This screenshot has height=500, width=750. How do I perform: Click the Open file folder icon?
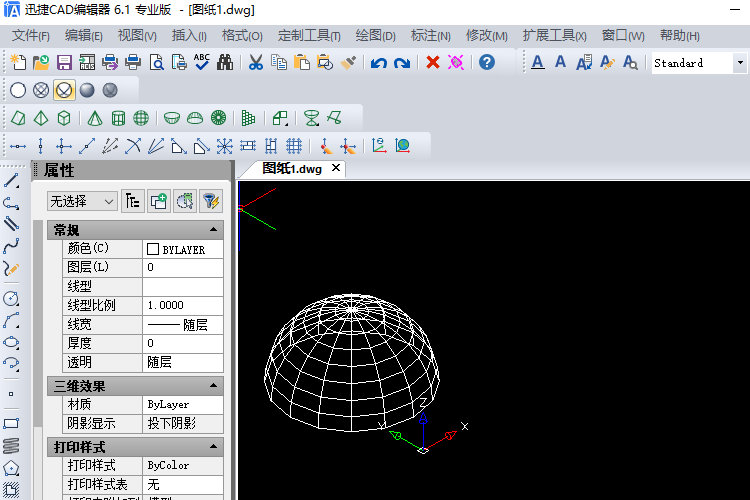(41, 62)
